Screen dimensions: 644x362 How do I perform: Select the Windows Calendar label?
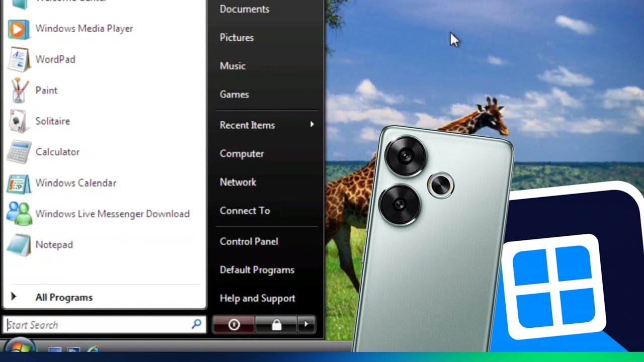(x=76, y=183)
